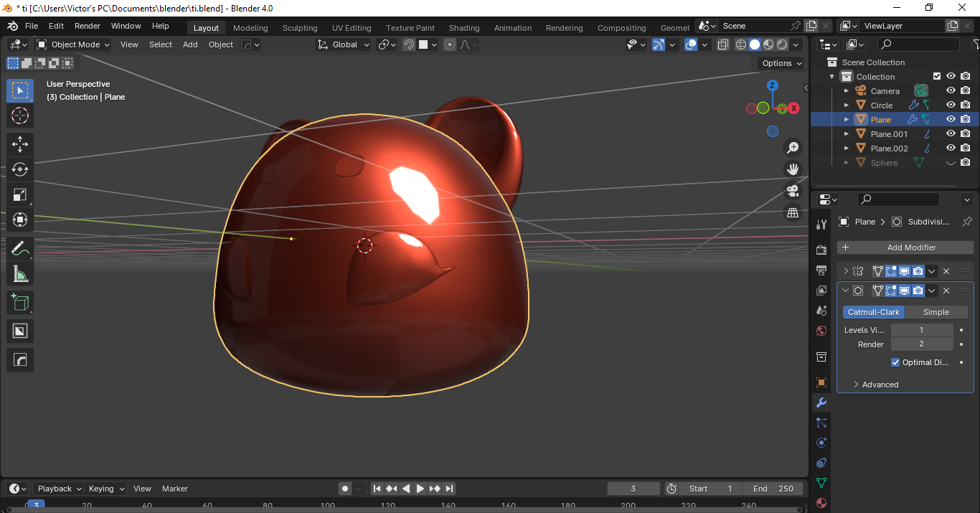Activate the Move tool
The height and width of the screenshot is (513, 980).
click(x=20, y=143)
